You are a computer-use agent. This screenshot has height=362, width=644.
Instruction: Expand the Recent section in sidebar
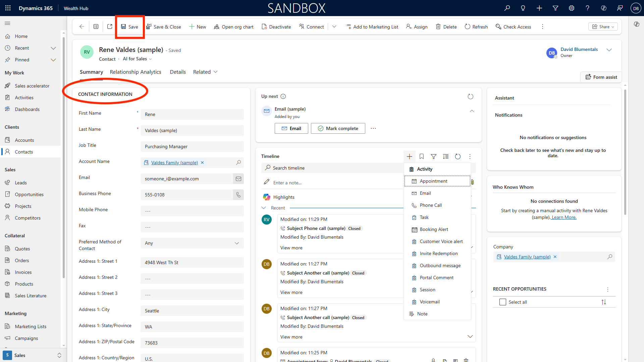[x=53, y=48]
